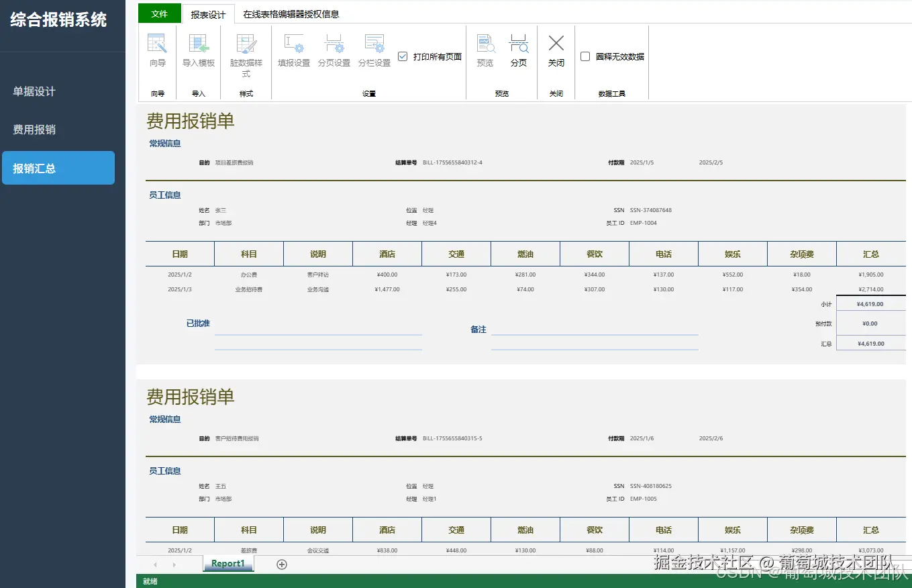Viewport: 912px width, 588px height.
Task: Click entertainment amount ¥552.00
Action: tap(733, 275)
